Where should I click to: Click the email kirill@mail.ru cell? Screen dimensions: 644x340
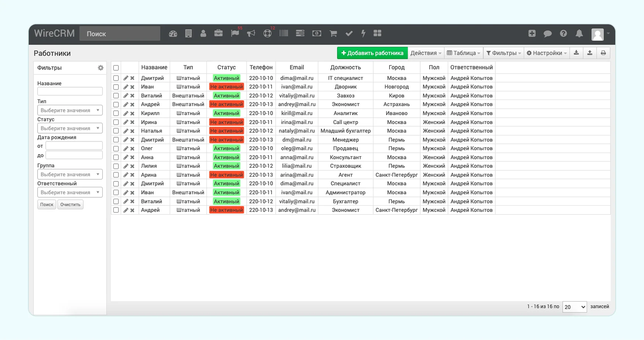297,113
